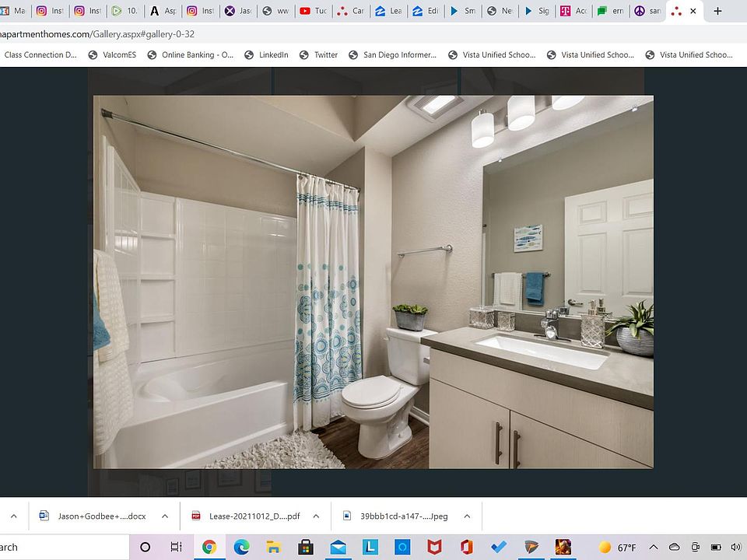
Task: Click the bathroom gallery photo
Action: click(x=373, y=282)
